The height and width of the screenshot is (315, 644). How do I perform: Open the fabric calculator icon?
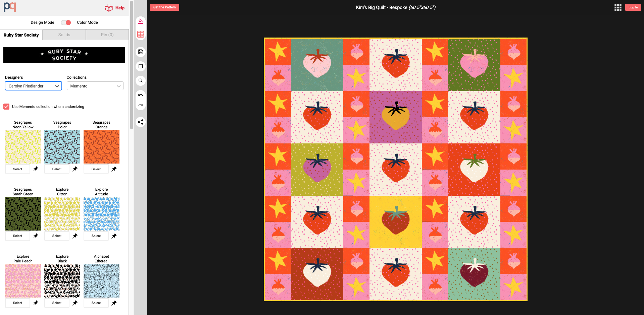[x=141, y=34]
